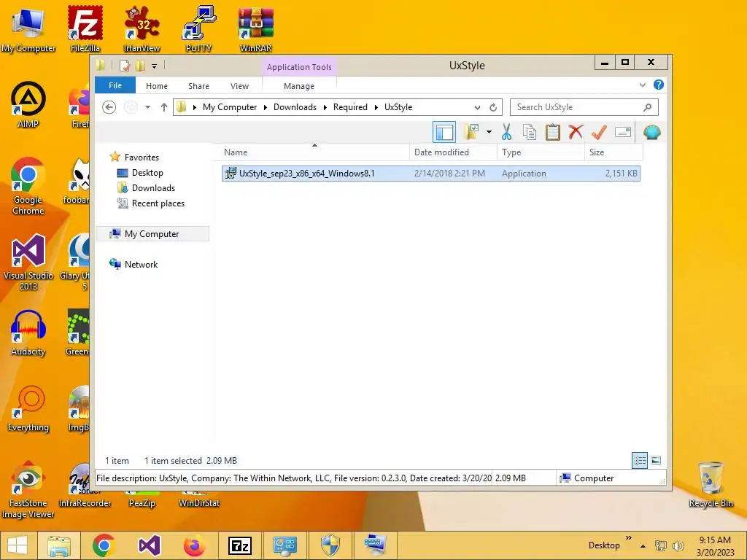Switch to Details view in status bar
This screenshot has width=747, height=560.
[x=639, y=461]
